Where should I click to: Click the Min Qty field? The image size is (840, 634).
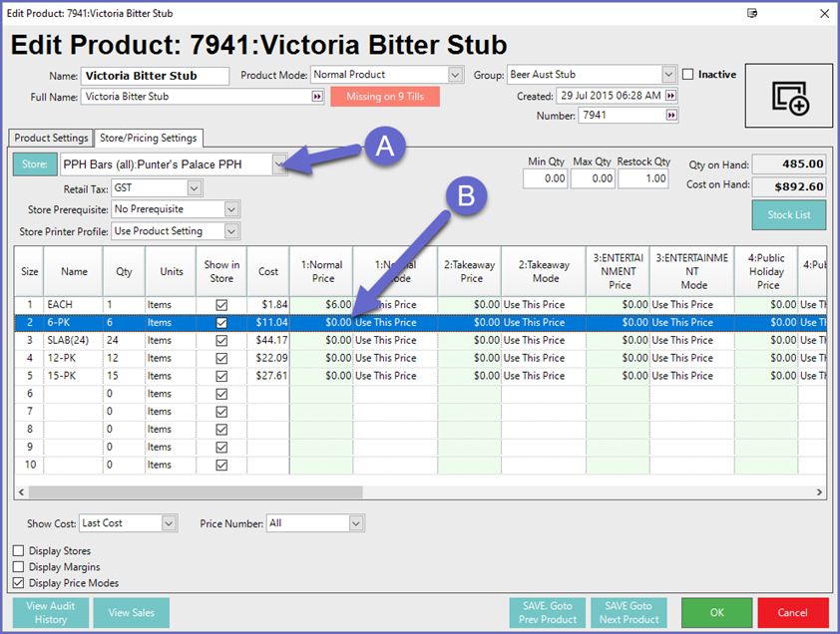(546, 178)
